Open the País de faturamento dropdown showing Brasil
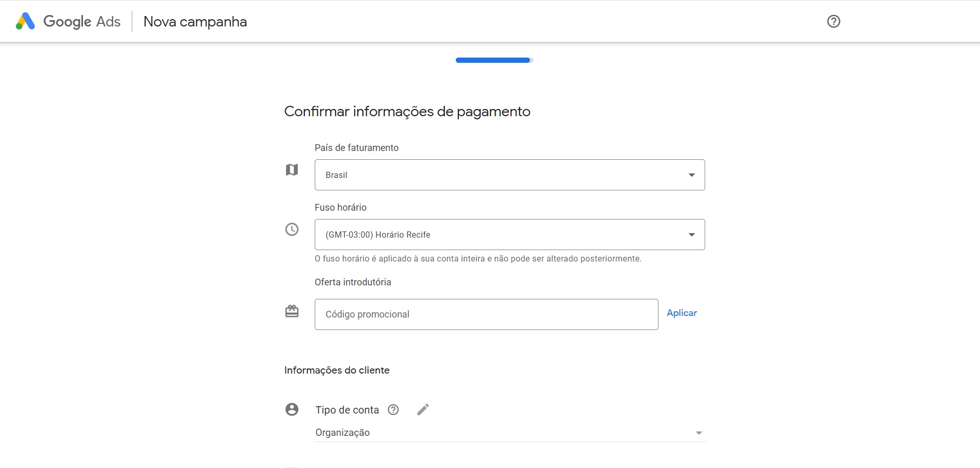The image size is (980, 468). click(x=510, y=175)
